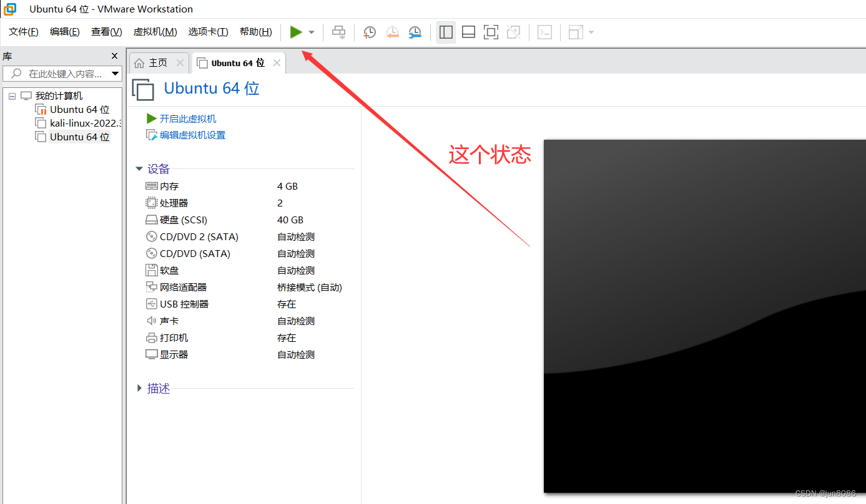Open the 选项卡(T) menu
Screen dimensions: 866x504
(209, 32)
